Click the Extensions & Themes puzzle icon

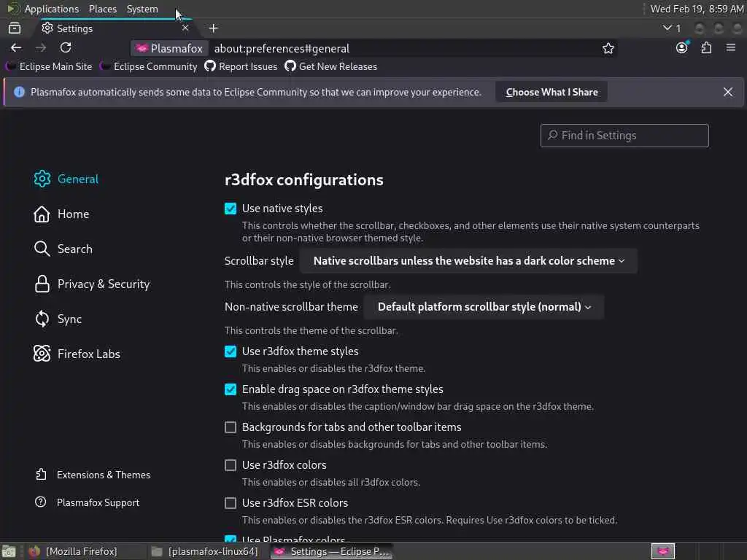pos(41,474)
